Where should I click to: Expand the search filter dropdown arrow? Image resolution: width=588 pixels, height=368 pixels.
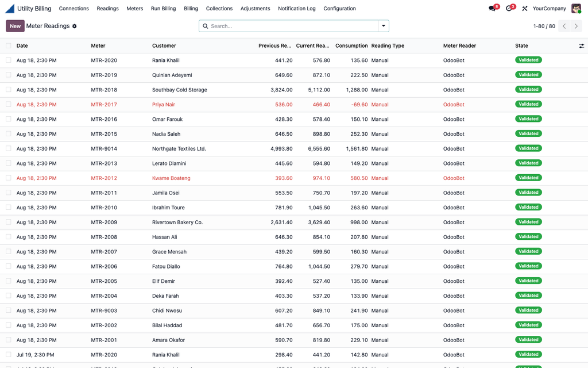point(384,26)
